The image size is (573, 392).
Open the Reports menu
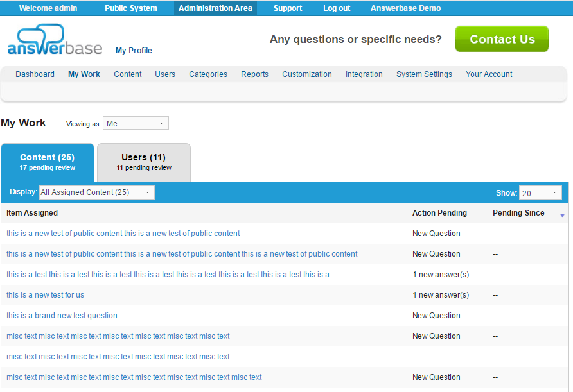click(254, 74)
